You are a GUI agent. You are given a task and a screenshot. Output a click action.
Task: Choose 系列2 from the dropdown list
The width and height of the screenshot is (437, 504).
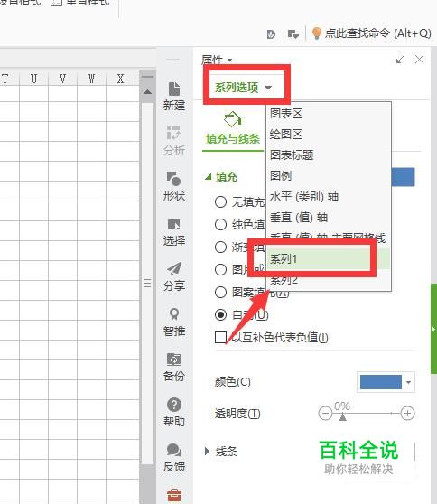click(x=329, y=280)
